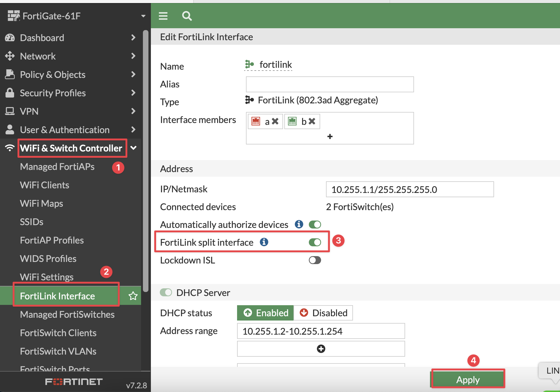
Task: Click the Apply button
Action: (x=468, y=379)
